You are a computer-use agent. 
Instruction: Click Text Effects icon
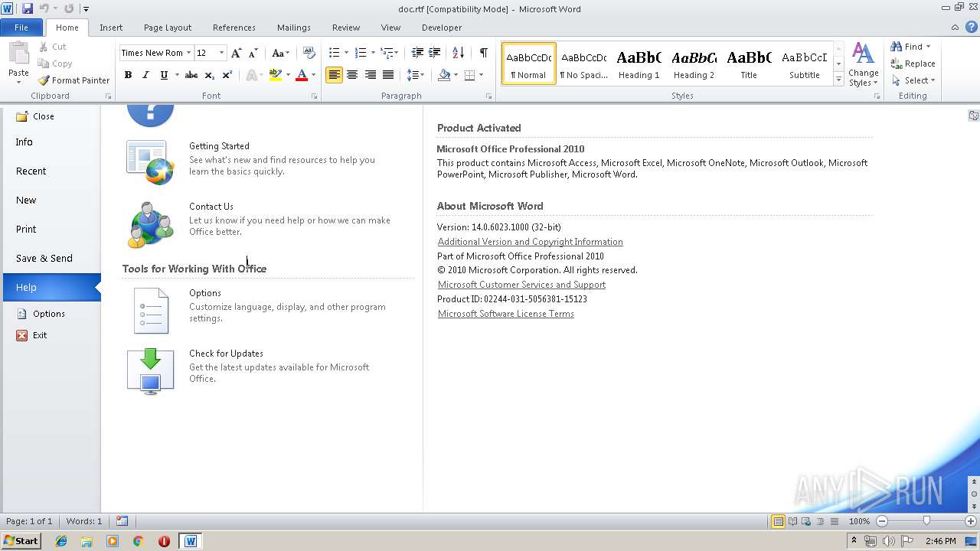pos(250,75)
